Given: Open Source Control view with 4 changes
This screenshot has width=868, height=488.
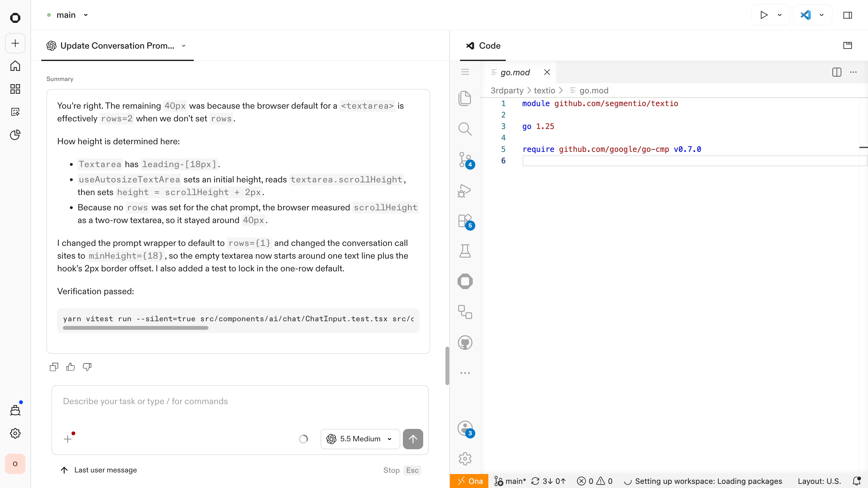Looking at the screenshot, I should (465, 160).
